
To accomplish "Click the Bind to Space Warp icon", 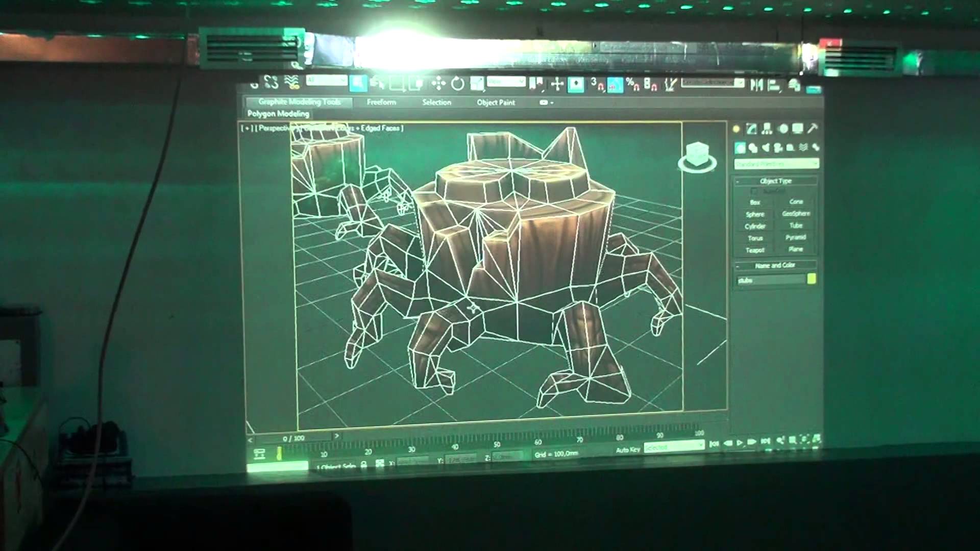I will (291, 82).
